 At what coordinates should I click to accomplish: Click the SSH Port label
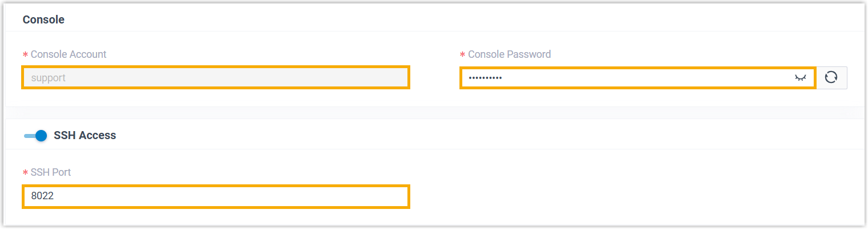[51, 172]
